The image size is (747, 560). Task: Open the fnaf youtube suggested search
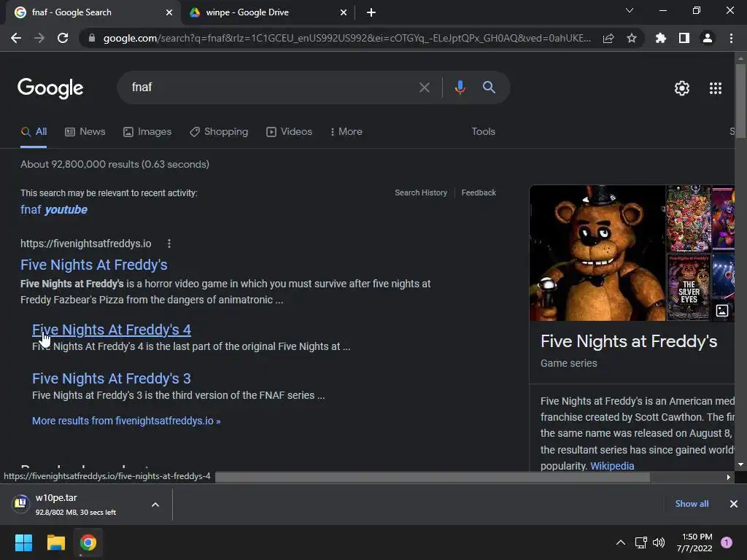[54, 209]
